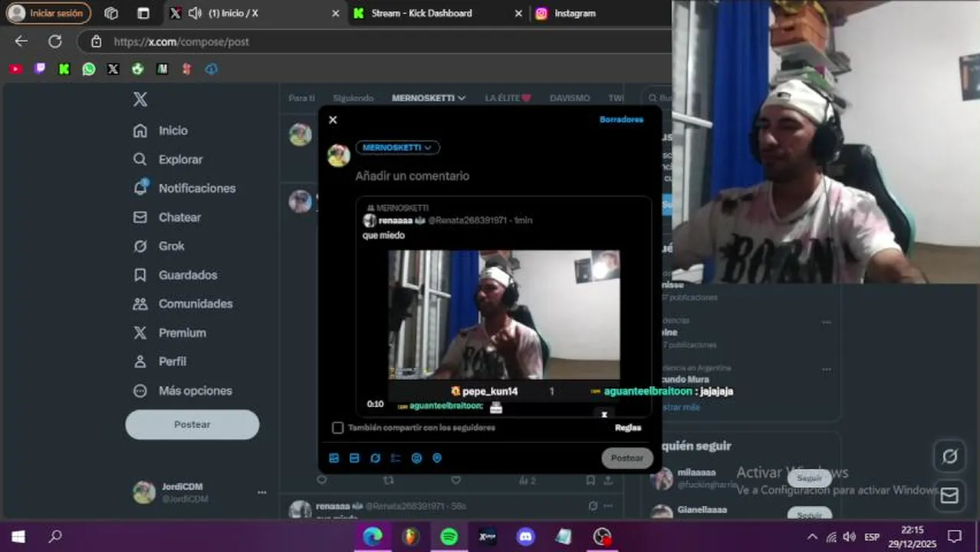This screenshot has width=980, height=552.
Task: Add a GIF to the post
Action: pos(354,458)
